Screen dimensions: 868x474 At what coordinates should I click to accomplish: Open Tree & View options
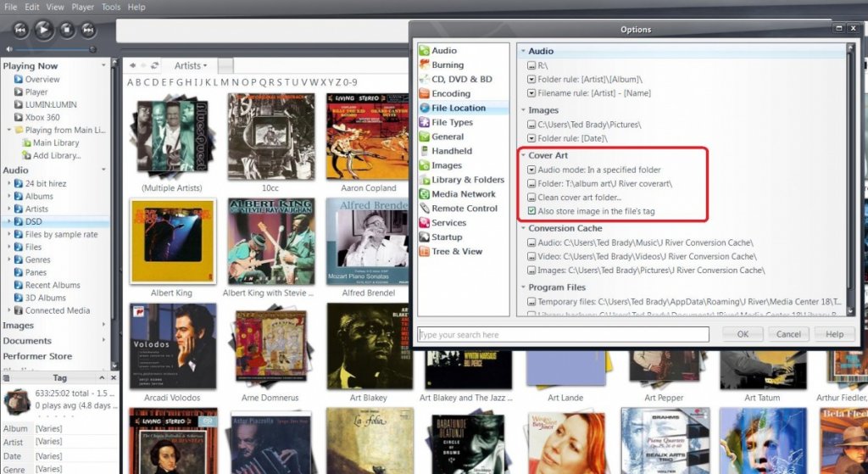coord(457,252)
